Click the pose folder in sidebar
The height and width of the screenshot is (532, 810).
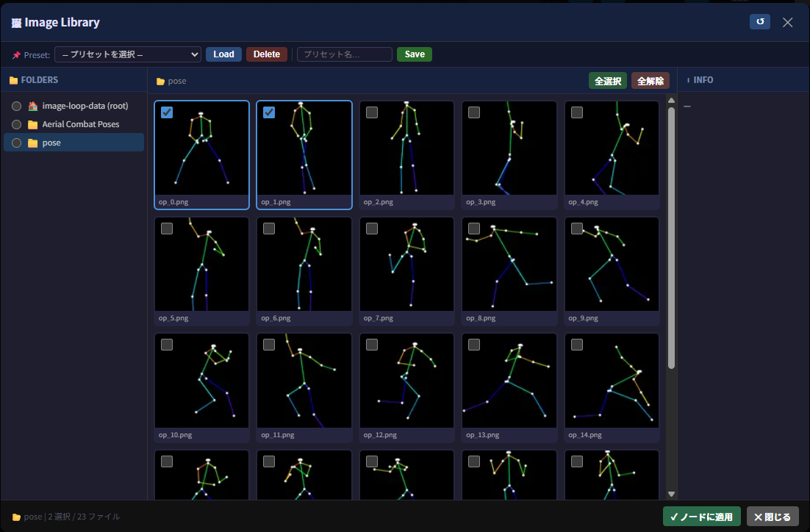(74, 143)
